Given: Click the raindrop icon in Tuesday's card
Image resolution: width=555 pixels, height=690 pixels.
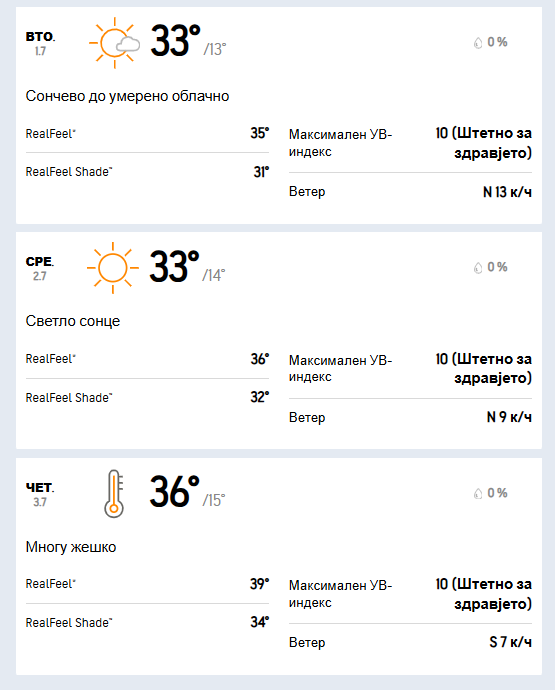Looking at the screenshot, I should click(x=478, y=43).
